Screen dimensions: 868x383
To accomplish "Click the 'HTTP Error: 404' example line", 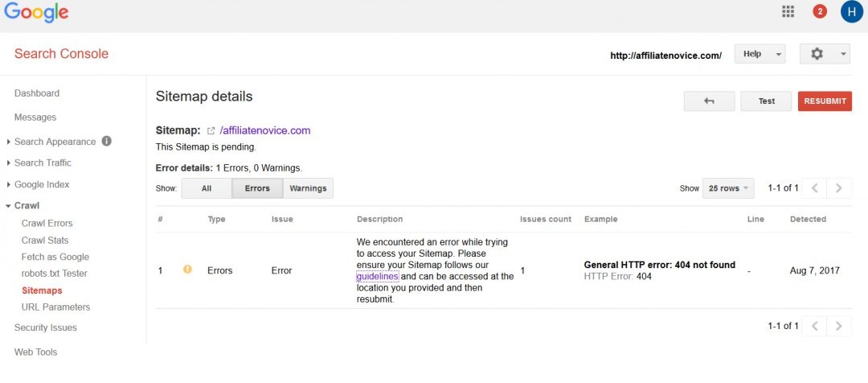I will click(618, 276).
